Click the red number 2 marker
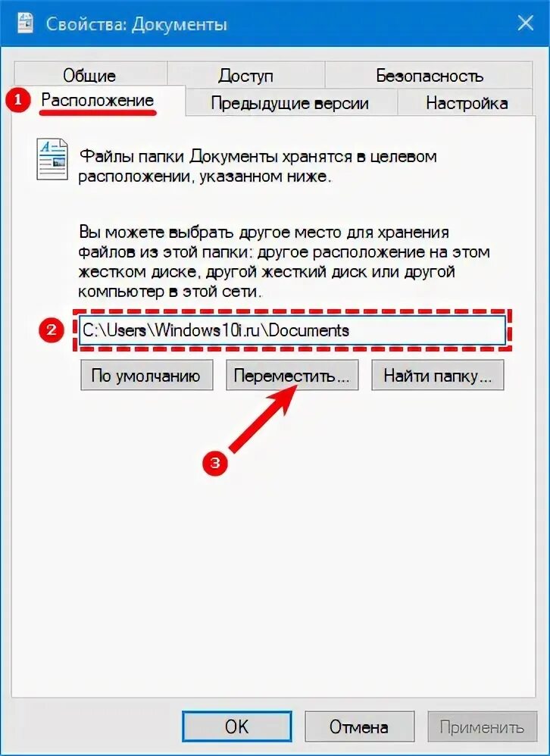Viewport: 550px width, 756px height. 51,331
